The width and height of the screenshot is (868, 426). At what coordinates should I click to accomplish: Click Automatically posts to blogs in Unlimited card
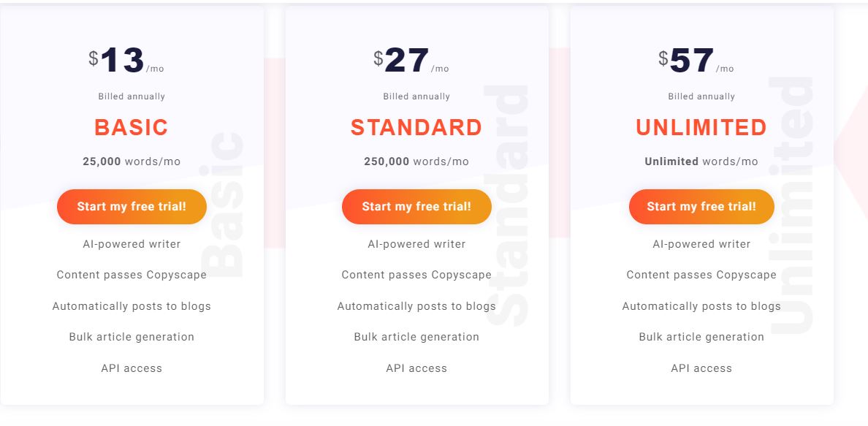701,306
